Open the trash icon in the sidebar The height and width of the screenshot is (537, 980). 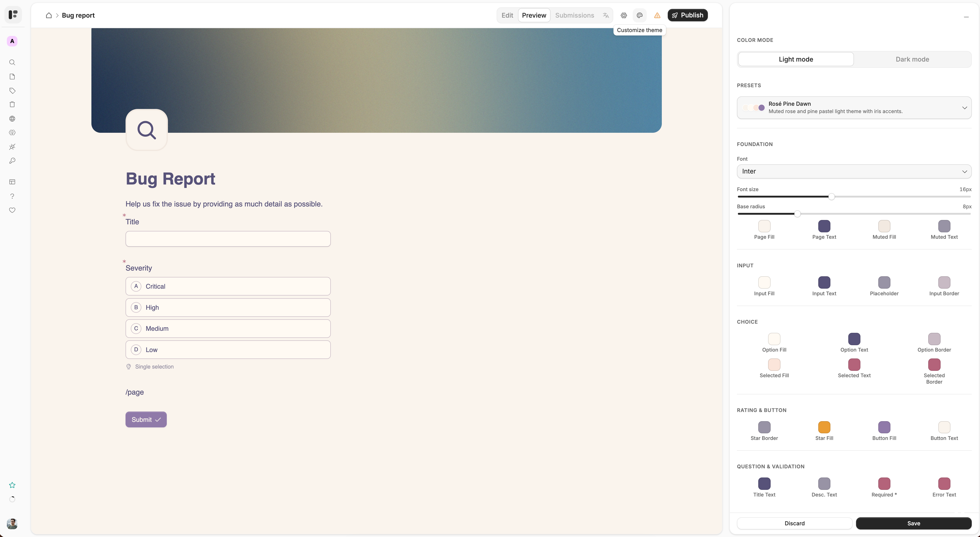click(x=12, y=105)
